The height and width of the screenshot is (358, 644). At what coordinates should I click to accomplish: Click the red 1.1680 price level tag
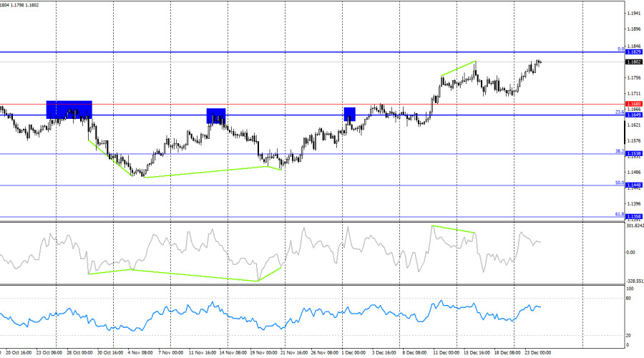633,104
